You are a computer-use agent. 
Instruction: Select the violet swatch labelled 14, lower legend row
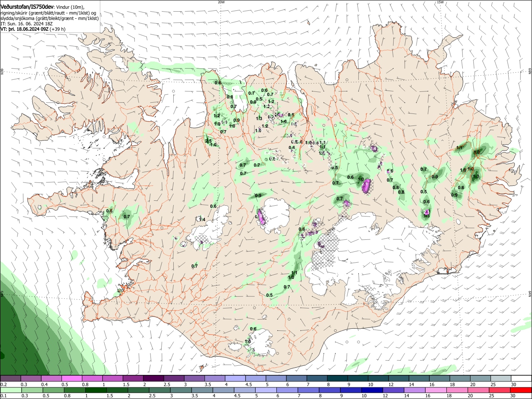tap(414, 390)
